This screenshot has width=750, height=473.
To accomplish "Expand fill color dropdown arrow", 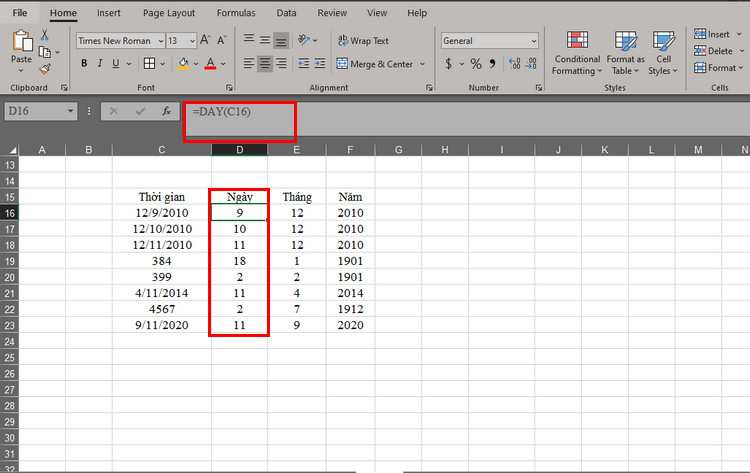I will [x=196, y=63].
